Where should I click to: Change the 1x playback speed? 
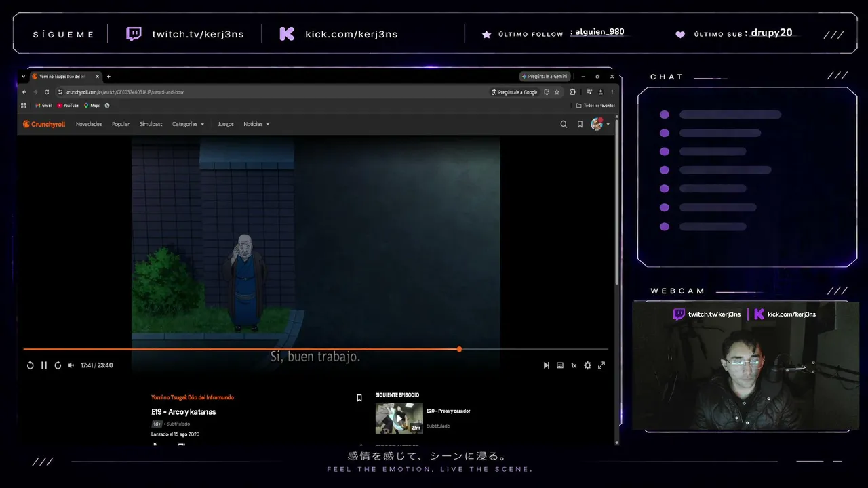pos(574,365)
